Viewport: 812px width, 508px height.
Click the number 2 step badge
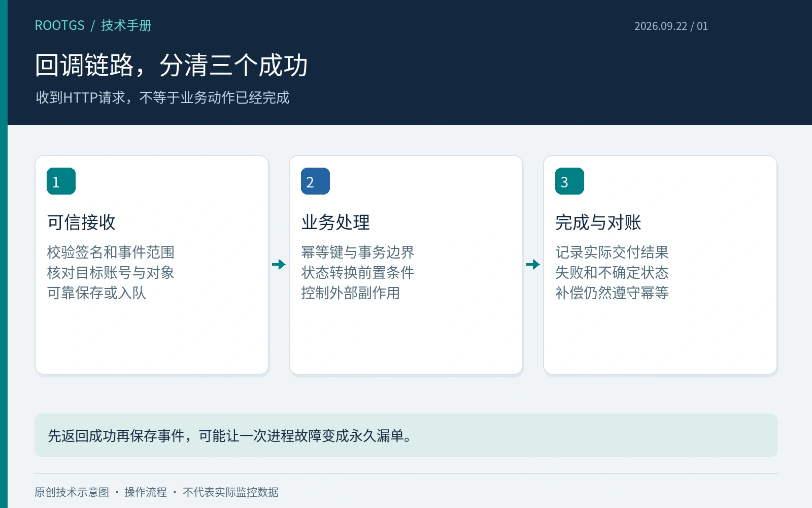pos(315,181)
